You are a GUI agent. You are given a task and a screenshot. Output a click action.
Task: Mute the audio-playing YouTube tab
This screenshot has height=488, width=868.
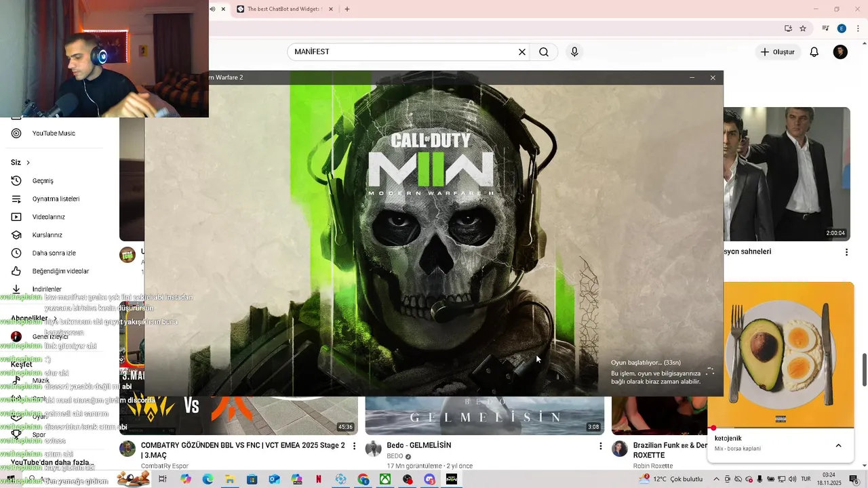click(213, 9)
